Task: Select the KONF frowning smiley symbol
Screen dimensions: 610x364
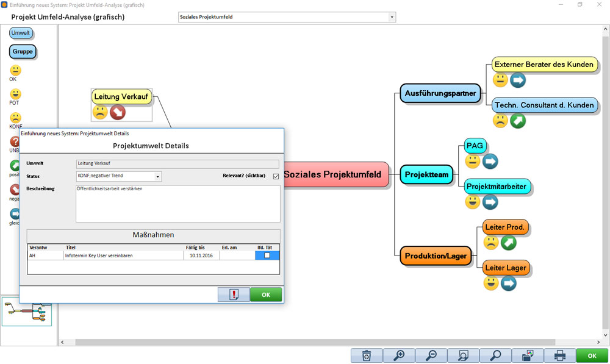Action: (x=14, y=116)
